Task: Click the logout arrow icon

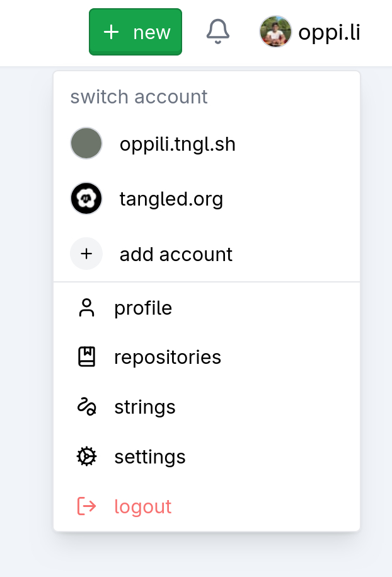Action: coord(86,506)
